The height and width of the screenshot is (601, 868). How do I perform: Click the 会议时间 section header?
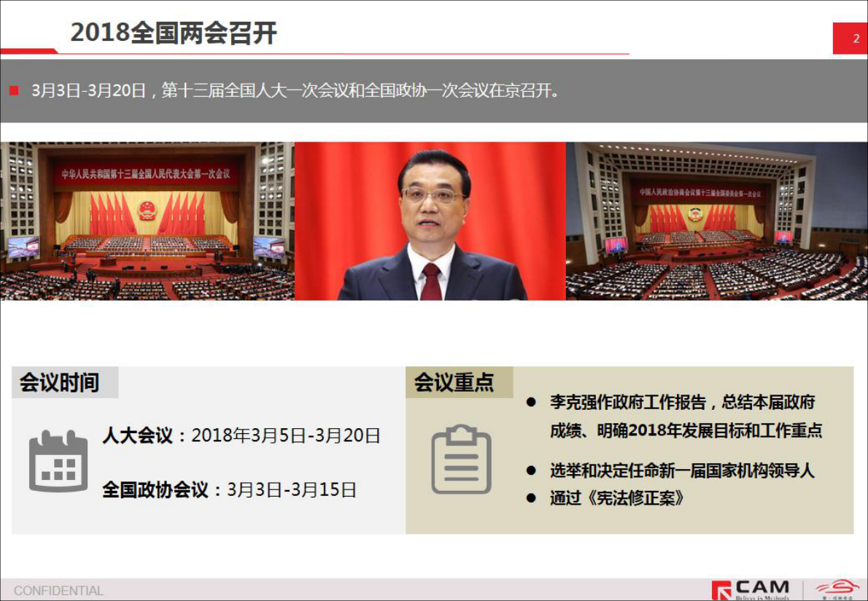tap(60, 382)
